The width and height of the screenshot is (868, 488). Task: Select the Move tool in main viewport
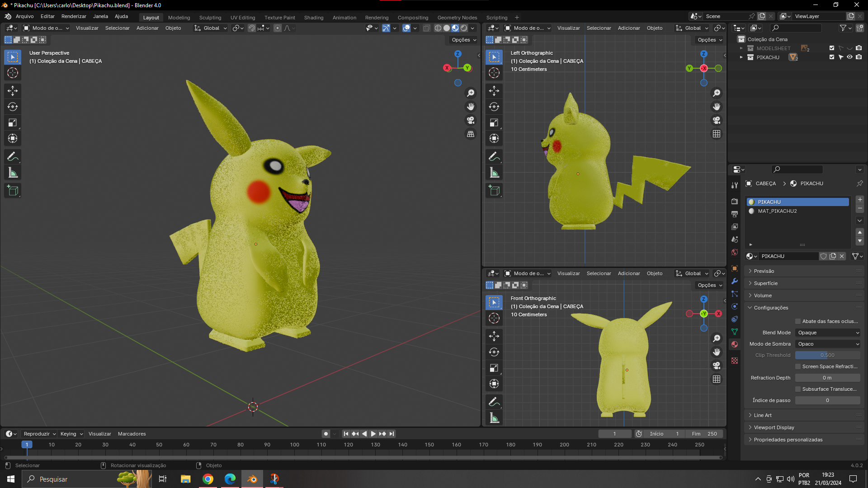[x=13, y=91]
